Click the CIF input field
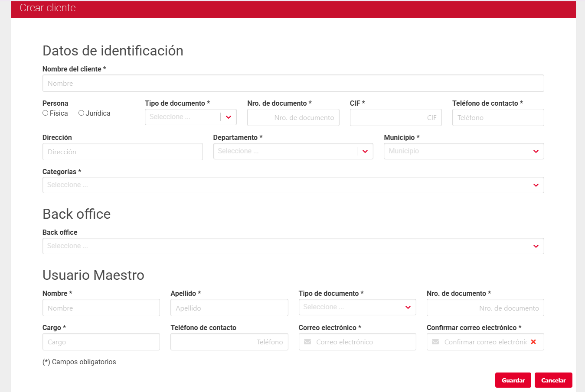 pyautogui.click(x=395, y=117)
